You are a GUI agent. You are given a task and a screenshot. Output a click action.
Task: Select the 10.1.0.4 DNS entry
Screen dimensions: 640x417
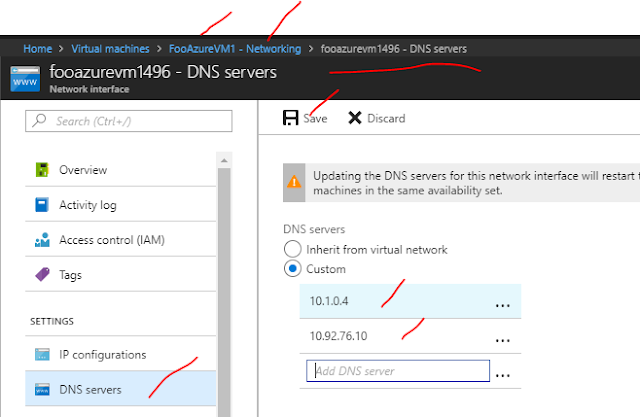(410, 301)
